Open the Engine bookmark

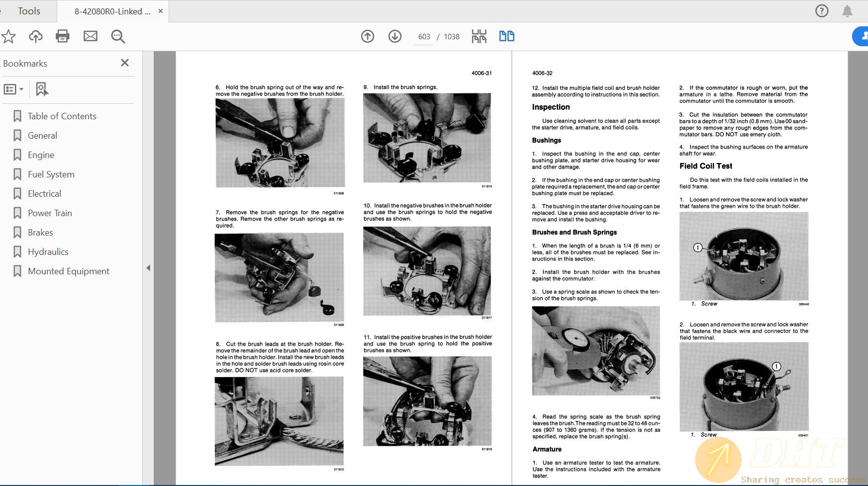click(41, 155)
